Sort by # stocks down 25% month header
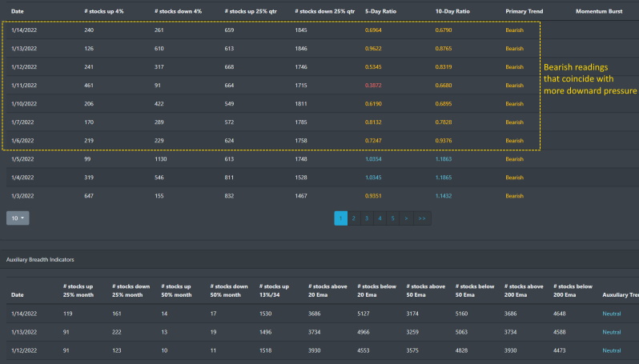This screenshot has height=364, width=639. click(x=131, y=290)
